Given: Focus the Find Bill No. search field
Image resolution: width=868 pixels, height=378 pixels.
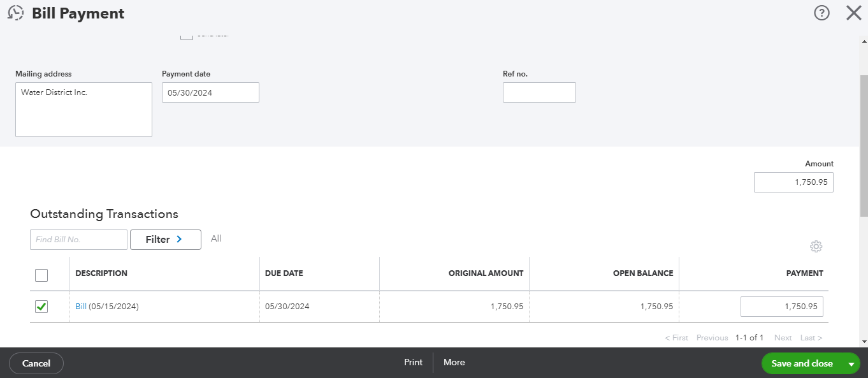Looking at the screenshot, I should pos(78,240).
